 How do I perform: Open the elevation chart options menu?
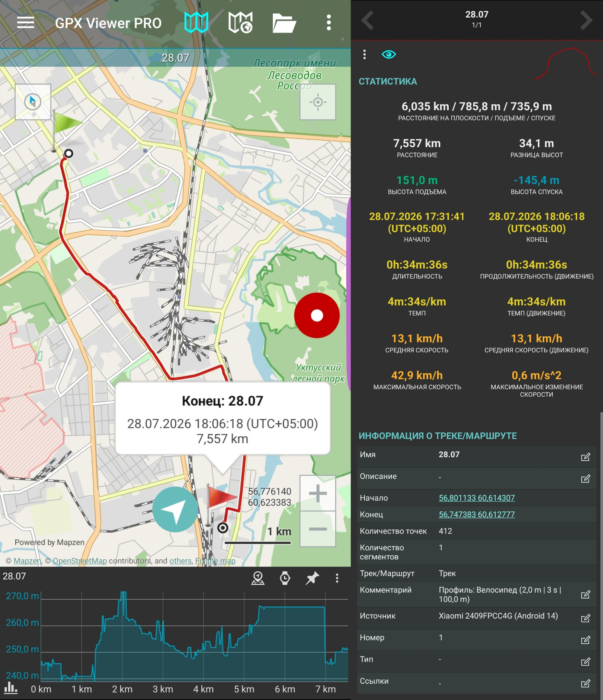click(x=337, y=578)
